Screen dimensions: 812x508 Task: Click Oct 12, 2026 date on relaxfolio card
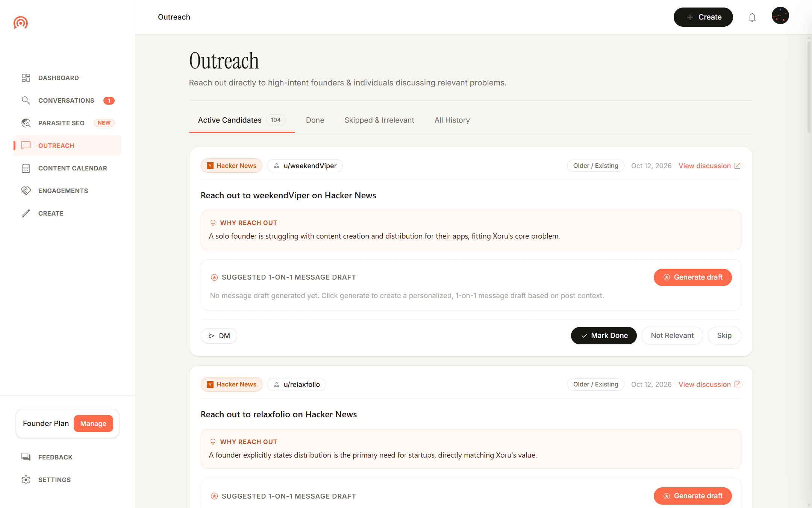[651, 385]
